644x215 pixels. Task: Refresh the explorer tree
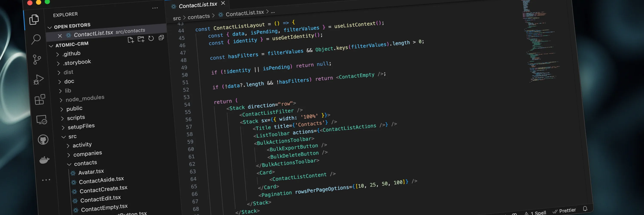pyautogui.click(x=151, y=38)
